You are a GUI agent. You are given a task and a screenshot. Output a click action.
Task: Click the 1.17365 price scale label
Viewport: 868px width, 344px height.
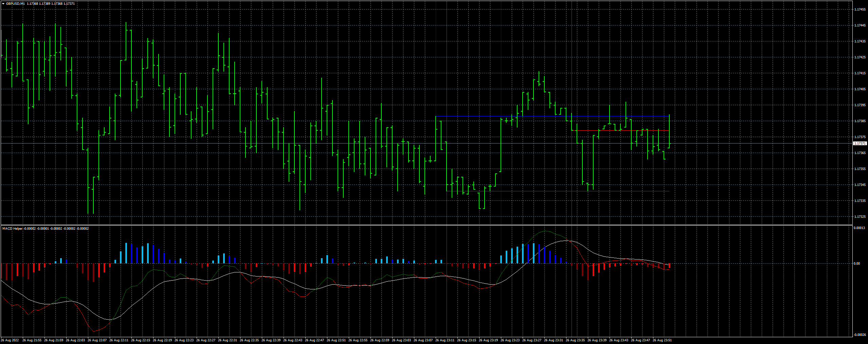[x=860, y=153]
